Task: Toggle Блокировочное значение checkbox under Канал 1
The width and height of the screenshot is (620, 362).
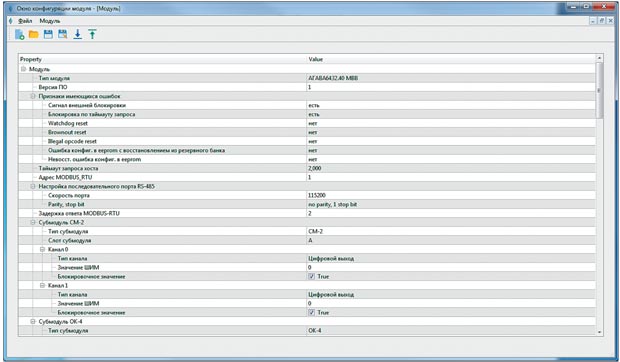Action: [x=312, y=312]
